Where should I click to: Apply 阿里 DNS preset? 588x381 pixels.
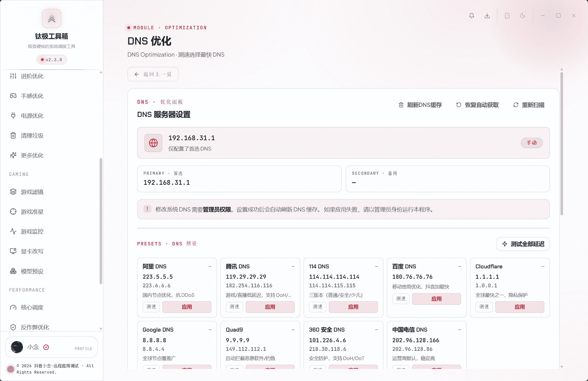click(187, 307)
